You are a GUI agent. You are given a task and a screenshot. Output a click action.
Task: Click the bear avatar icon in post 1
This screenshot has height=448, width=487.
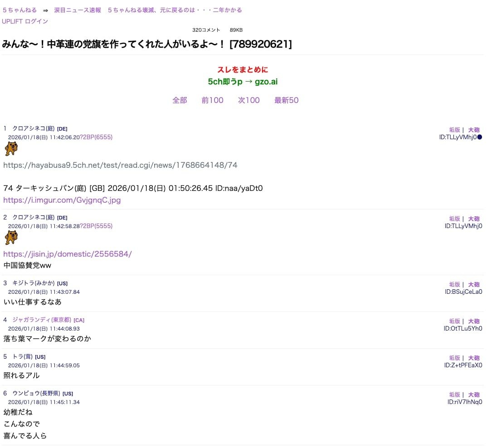tap(11, 148)
